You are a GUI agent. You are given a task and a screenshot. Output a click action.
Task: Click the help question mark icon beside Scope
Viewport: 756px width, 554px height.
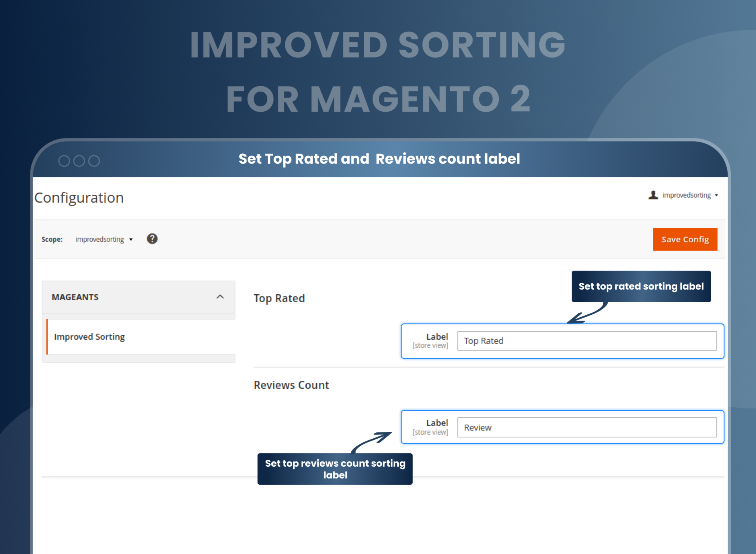[x=152, y=239]
